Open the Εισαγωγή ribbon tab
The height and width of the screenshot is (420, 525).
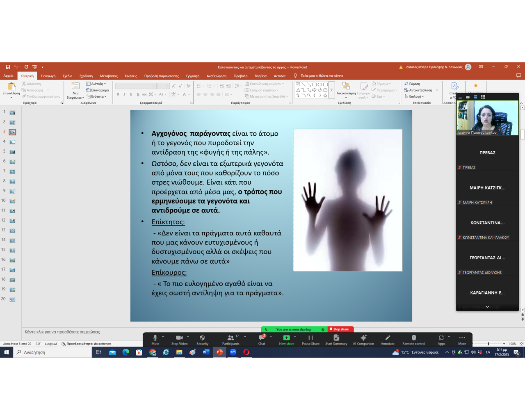coord(48,76)
